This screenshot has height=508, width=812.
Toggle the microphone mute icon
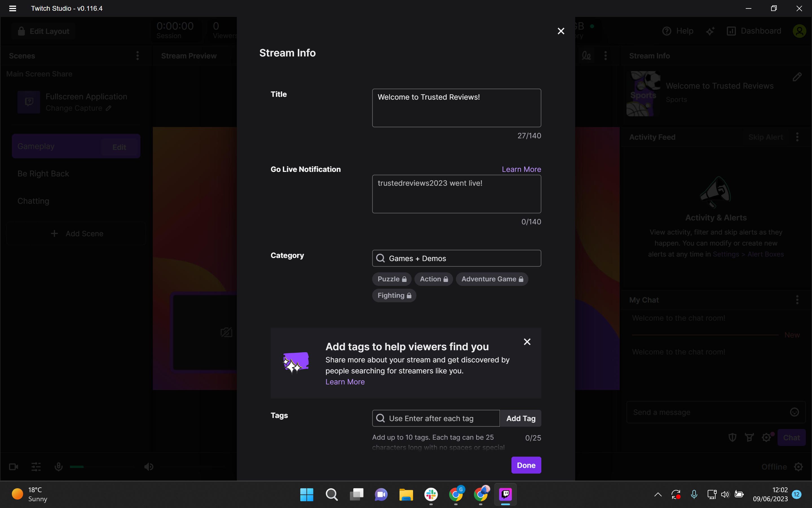tap(59, 467)
